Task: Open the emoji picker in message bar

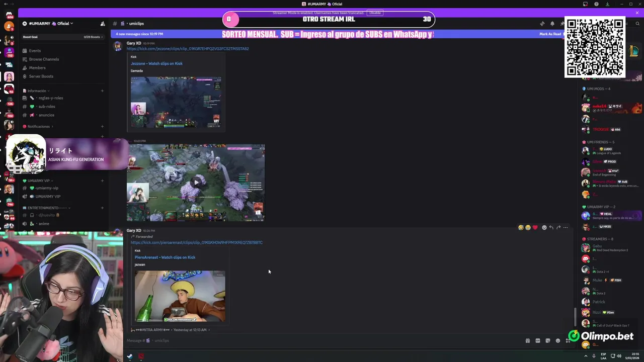Action: [x=558, y=341]
